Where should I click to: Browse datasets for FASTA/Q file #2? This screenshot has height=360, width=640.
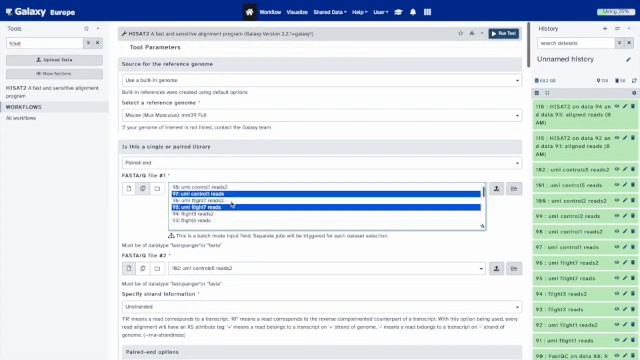pyautogui.click(x=514, y=268)
